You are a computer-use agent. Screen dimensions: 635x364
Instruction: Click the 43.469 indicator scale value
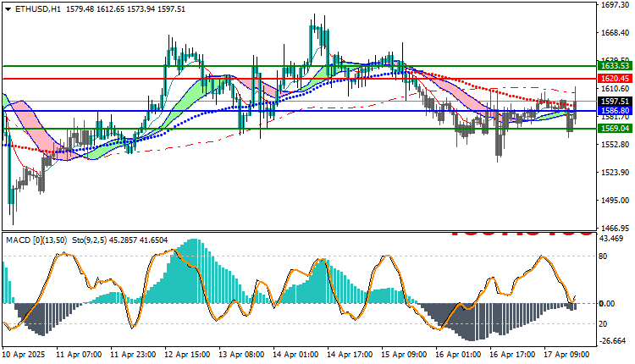click(x=611, y=239)
